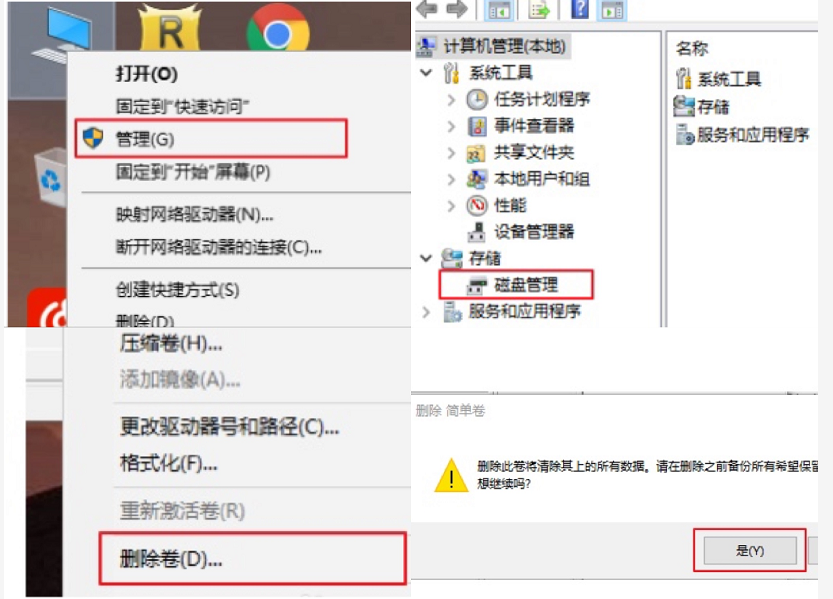Expand the 任务计划程序 node

(x=451, y=99)
